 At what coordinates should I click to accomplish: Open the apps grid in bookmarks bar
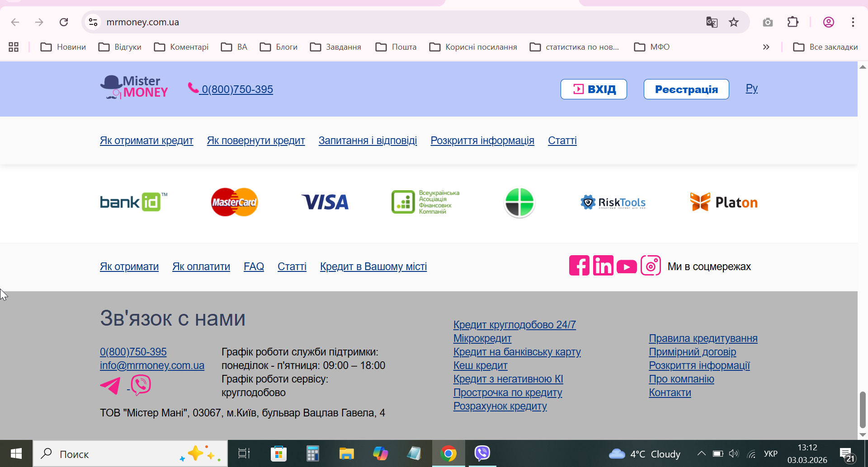pos(14,47)
